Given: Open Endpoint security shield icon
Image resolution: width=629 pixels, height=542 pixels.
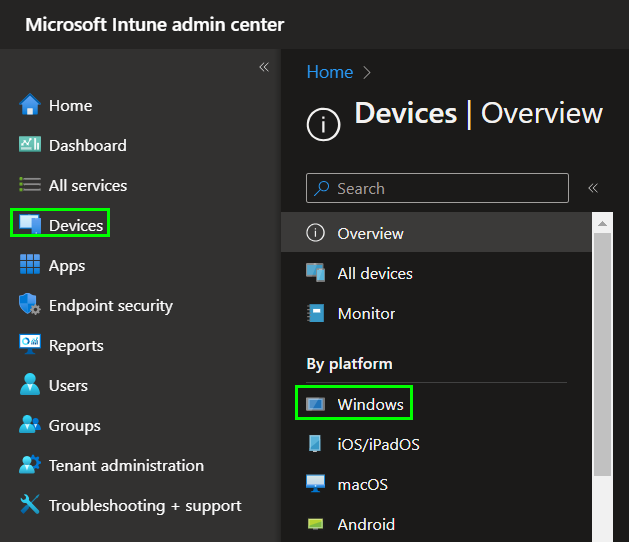Looking at the screenshot, I should click(x=30, y=305).
